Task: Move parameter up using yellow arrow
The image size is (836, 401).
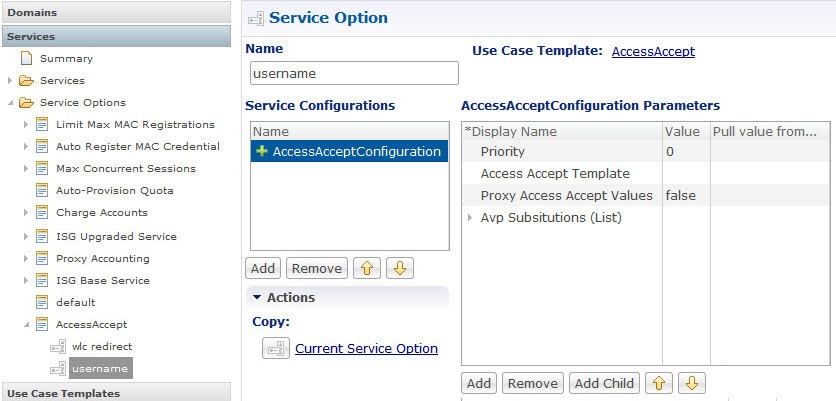Action: pyautogui.click(x=659, y=383)
